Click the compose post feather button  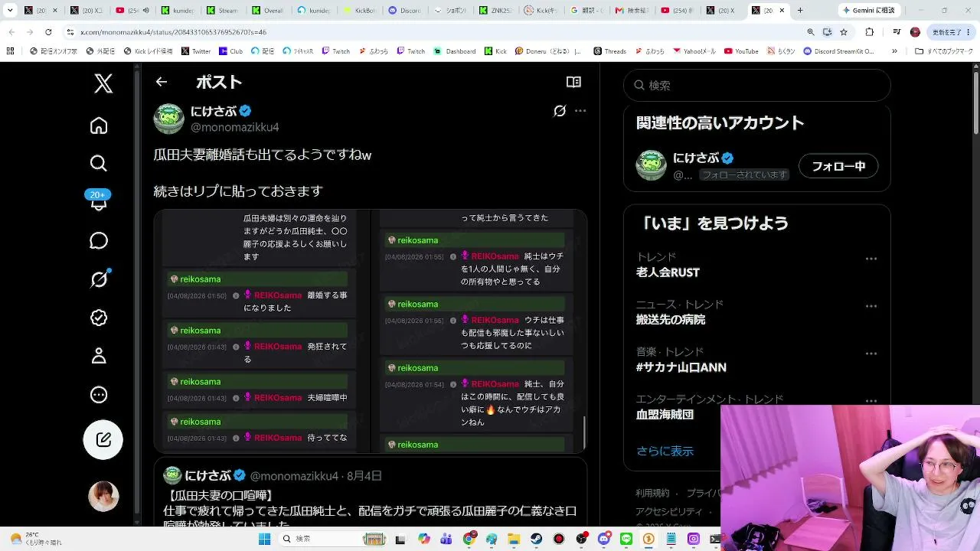(103, 440)
